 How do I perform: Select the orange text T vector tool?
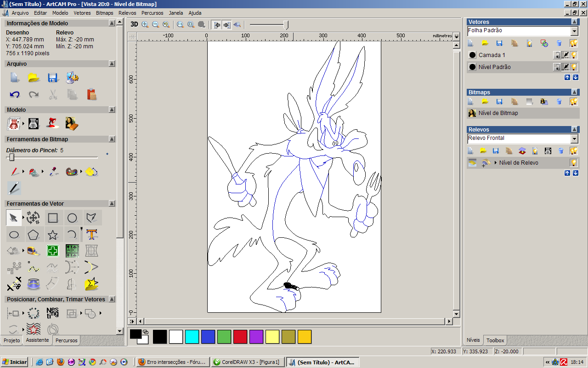tap(92, 234)
